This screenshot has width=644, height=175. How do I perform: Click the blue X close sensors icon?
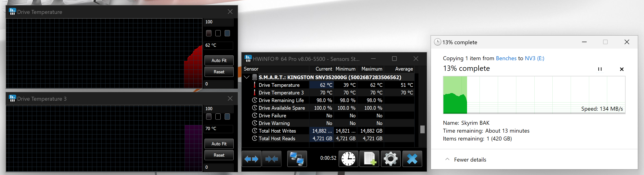[x=412, y=159]
